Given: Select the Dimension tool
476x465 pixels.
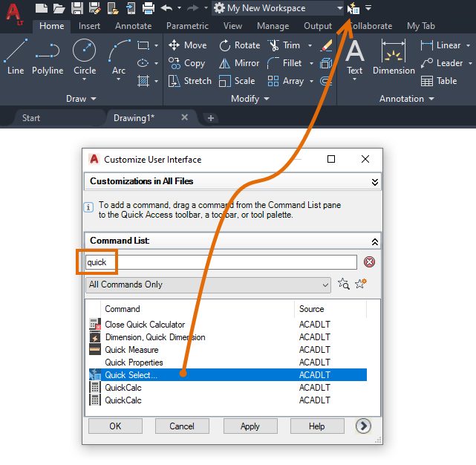Looking at the screenshot, I should (x=394, y=57).
